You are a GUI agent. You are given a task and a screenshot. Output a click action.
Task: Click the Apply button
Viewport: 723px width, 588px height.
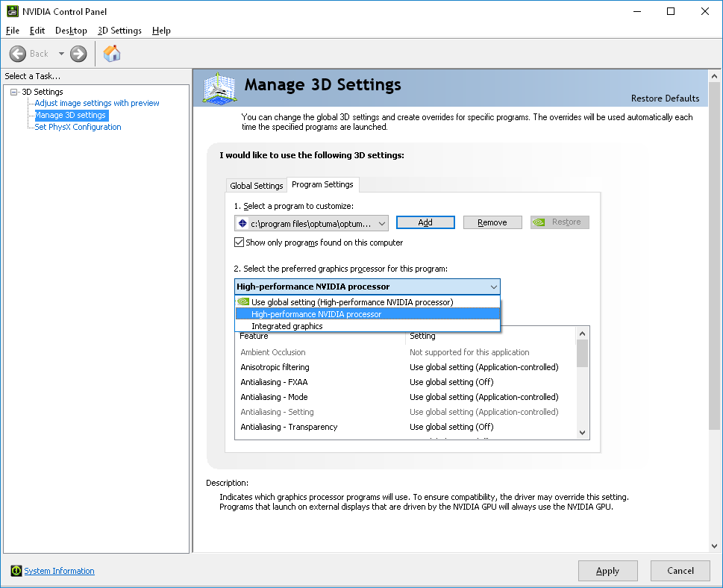[608, 571]
